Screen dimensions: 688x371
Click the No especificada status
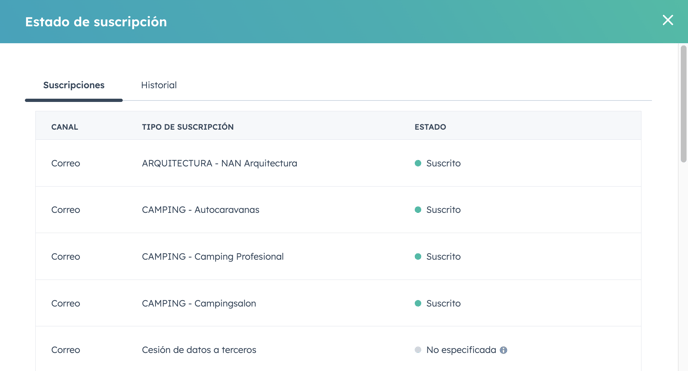[455, 350]
